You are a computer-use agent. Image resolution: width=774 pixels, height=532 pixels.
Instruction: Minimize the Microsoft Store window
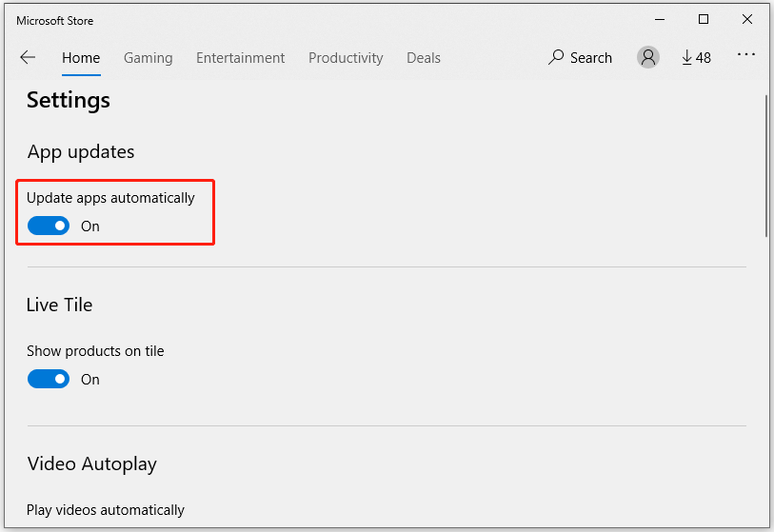point(659,19)
